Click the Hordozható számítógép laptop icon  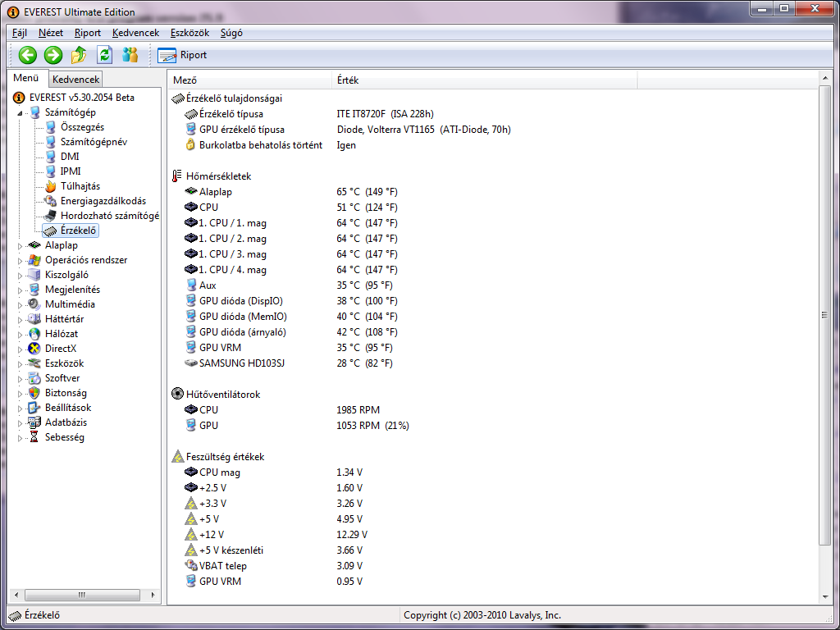(50, 216)
